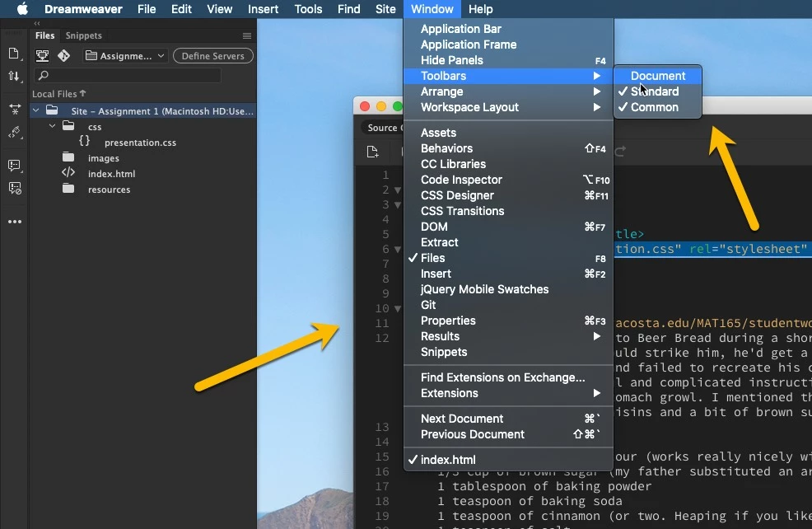Collapse the css folder chevron
The image size is (812, 529).
point(53,126)
